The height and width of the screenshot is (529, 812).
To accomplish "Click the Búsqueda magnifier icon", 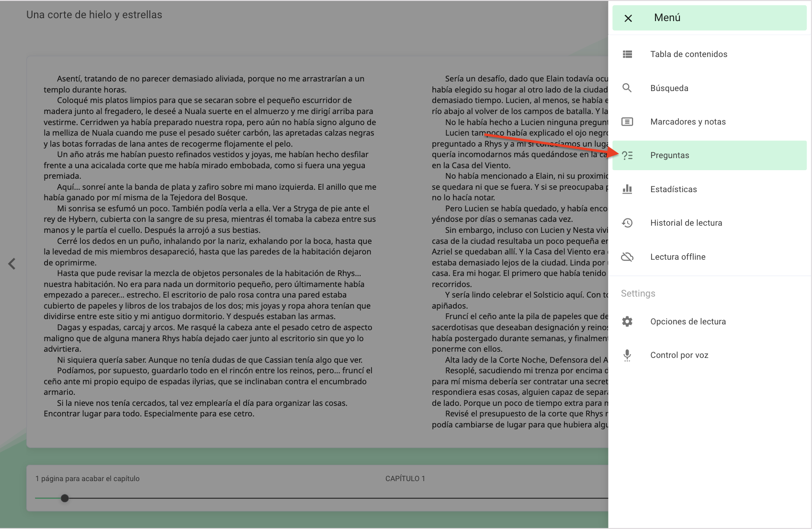I will (x=627, y=88).
